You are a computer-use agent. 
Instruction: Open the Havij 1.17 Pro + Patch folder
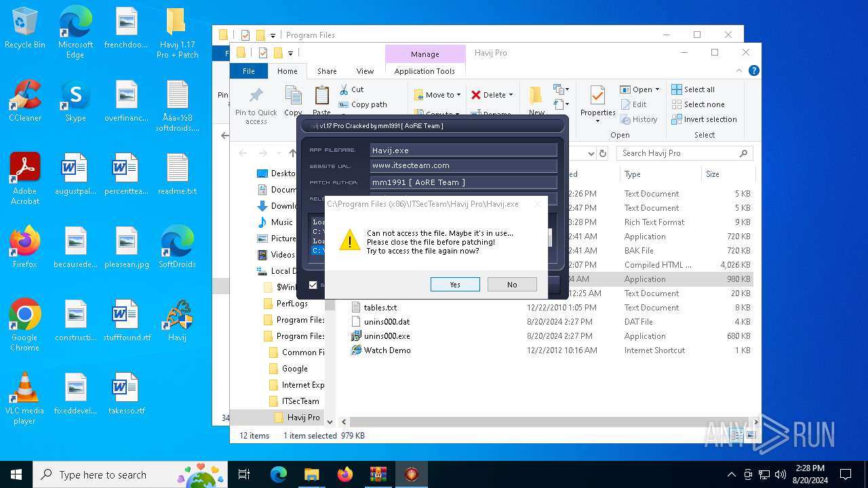177,34
